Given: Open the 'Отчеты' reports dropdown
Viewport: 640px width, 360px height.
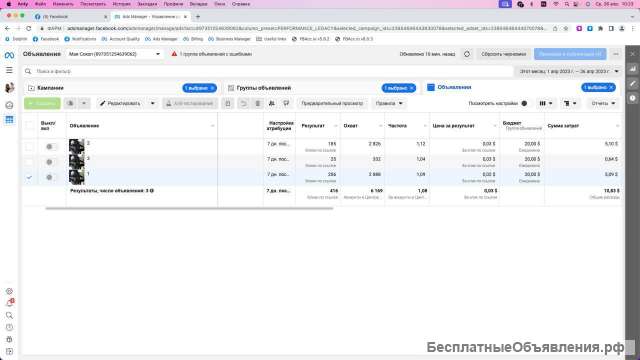Looking at the screenshot, I should [603, 103].
